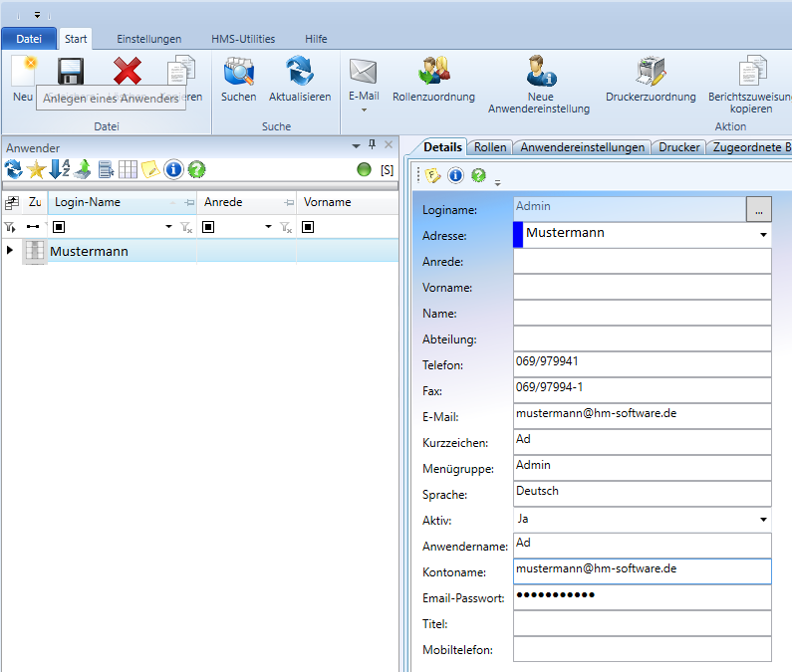Click the ellipsis button next to Loginame
Screen dimensions: 792x672
click(x=759, y=209)
